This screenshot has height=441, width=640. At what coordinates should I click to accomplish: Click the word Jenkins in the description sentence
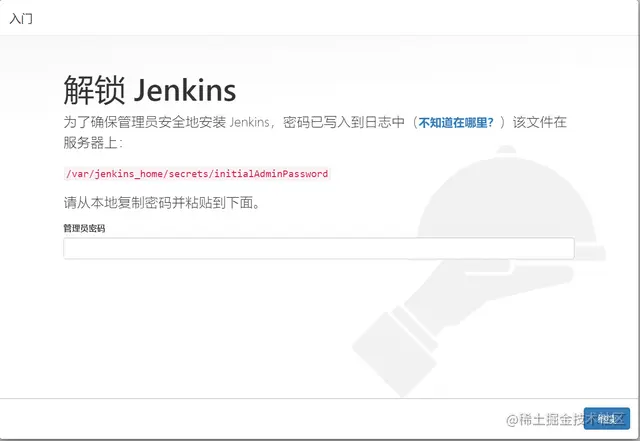(x=249, y=122)
